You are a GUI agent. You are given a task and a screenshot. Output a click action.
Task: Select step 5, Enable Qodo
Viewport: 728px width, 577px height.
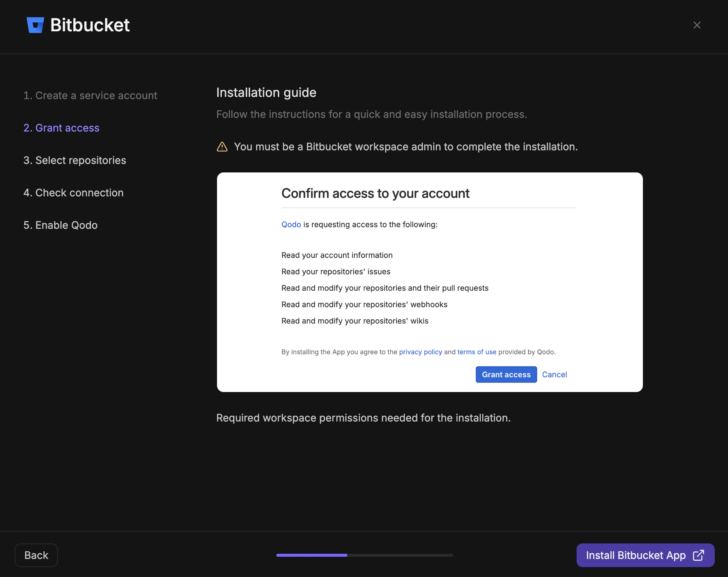60,225
